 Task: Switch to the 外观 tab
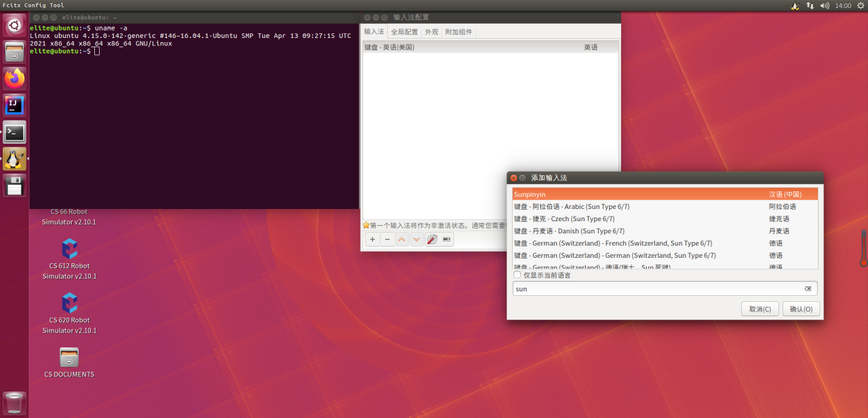[x=431, y=32]
